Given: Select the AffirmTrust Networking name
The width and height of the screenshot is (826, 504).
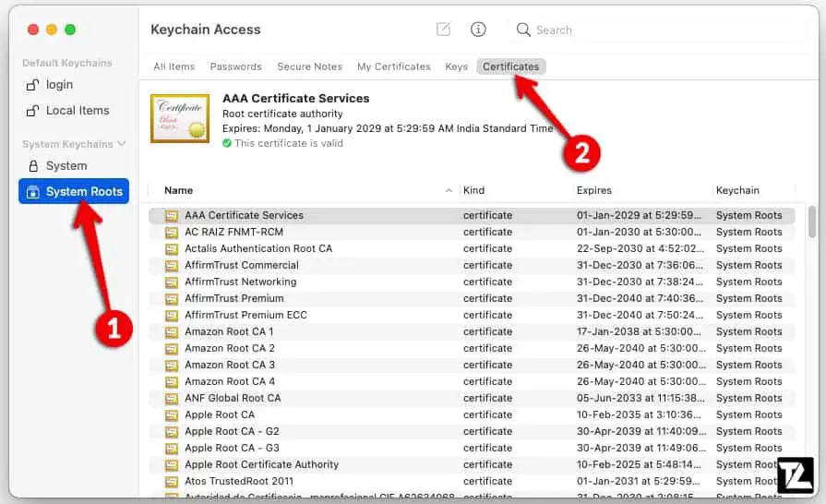Looking at the screenshot, I should point(240,282).
